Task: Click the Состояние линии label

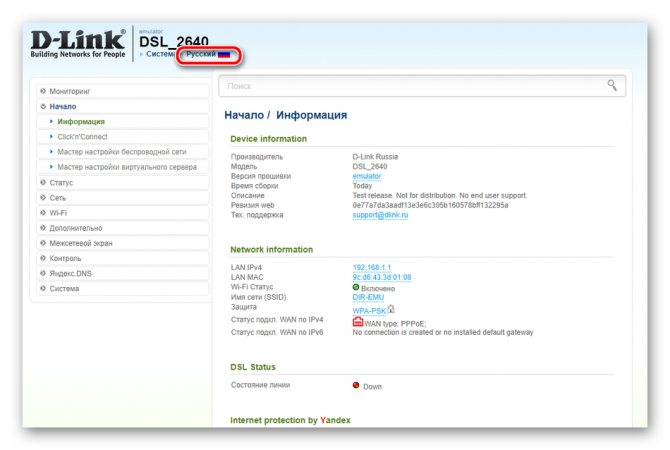Action: point(260,385)
